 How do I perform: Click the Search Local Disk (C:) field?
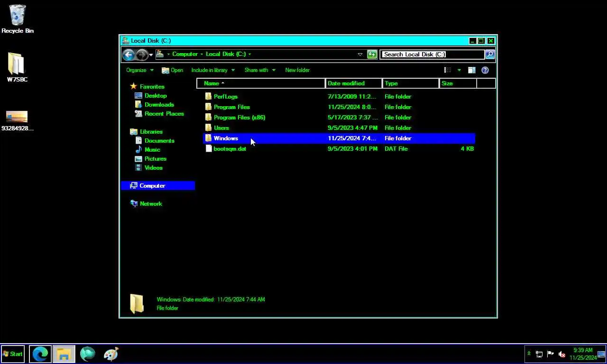432,55
